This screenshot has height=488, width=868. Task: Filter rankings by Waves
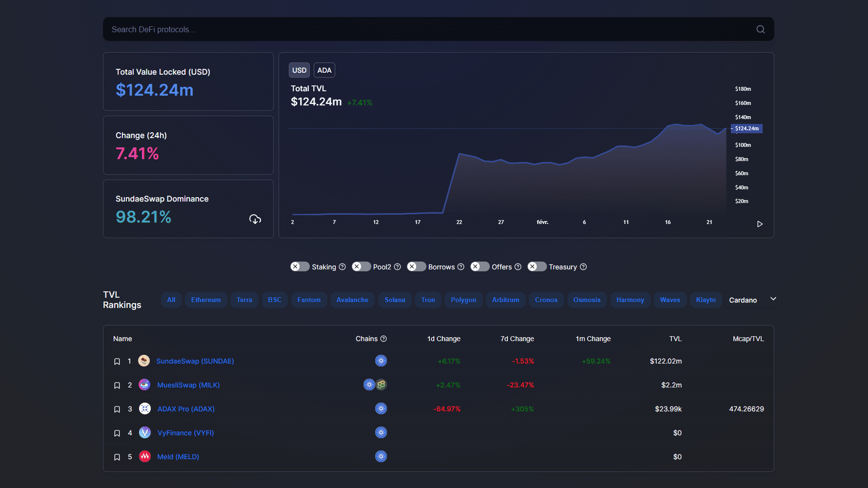point(670,300)
